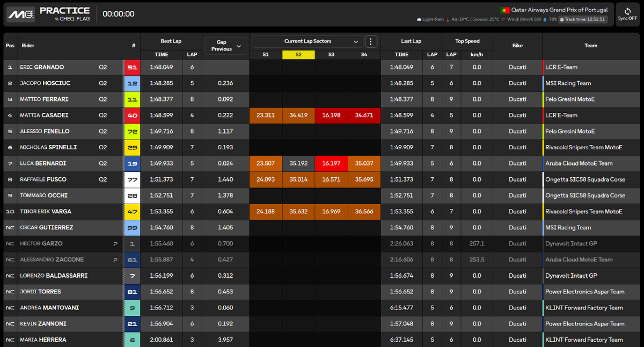
Task: Click the Top Speed km/h header
Action: click(x=477, y=55)
